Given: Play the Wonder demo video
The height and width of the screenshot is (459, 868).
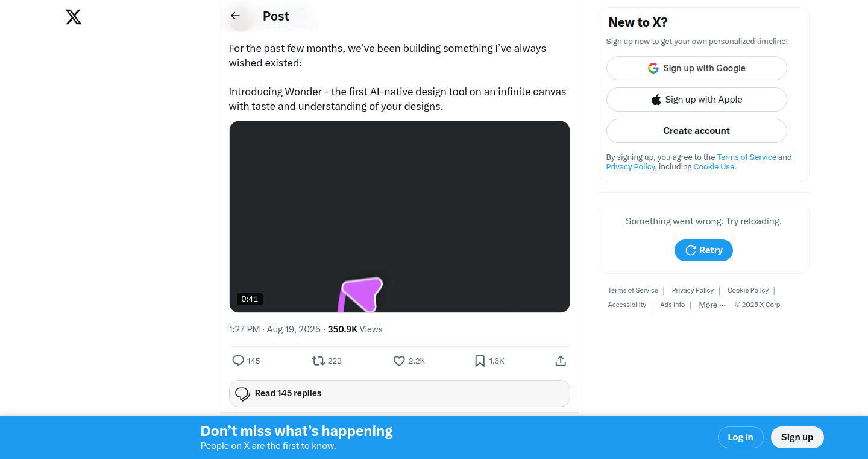Looking at the screenshot, I should point(400,217).
